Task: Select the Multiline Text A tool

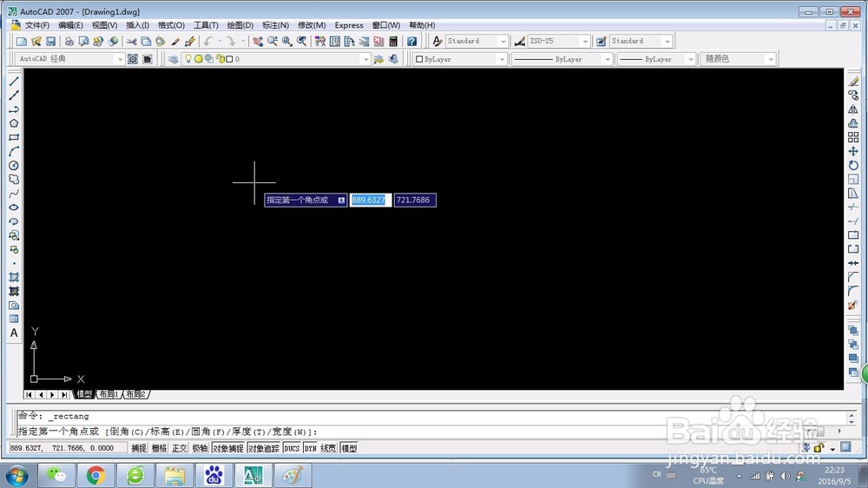Action: tap(14, 333)
